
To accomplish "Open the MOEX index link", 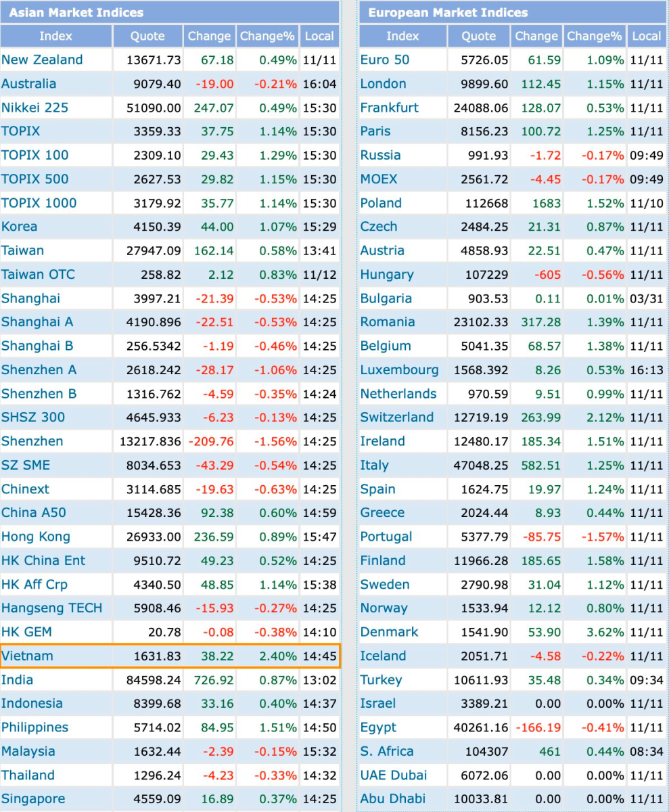I will (x=379, y=179).
